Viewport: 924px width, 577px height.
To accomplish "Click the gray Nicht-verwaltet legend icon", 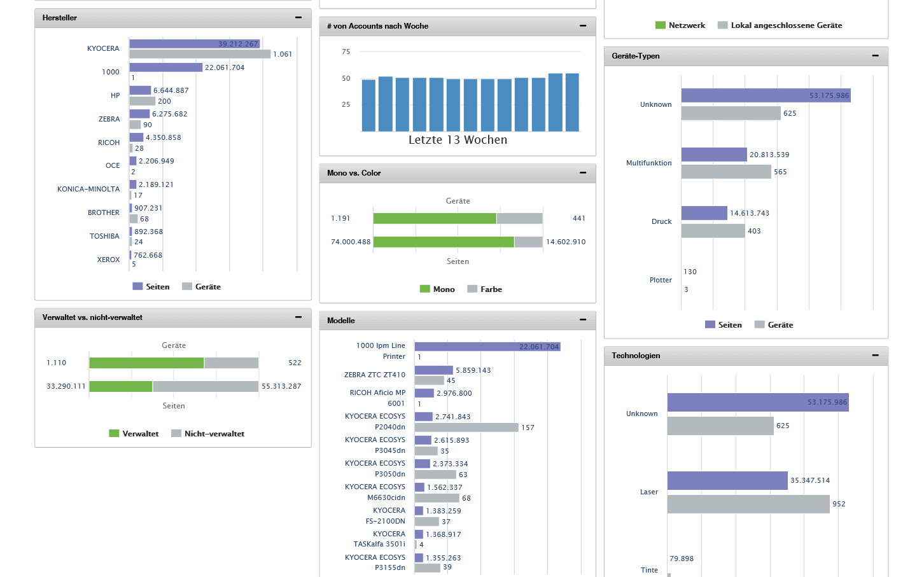I will [176, 434].
